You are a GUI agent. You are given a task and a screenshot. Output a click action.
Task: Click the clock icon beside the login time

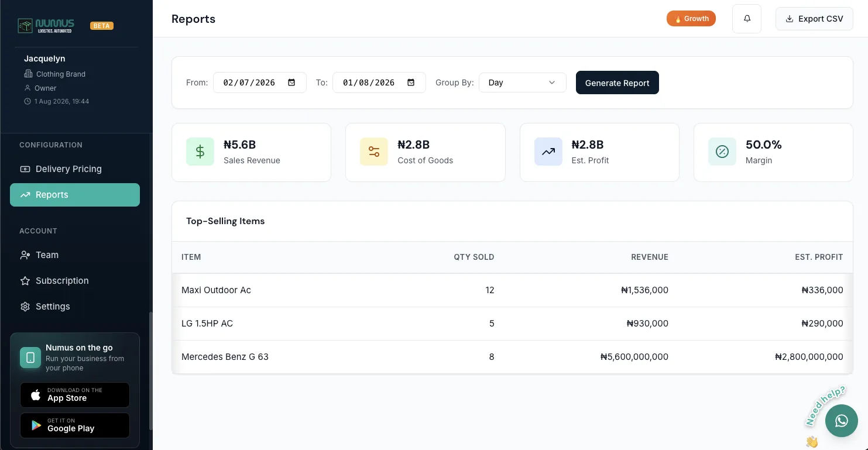28,101
